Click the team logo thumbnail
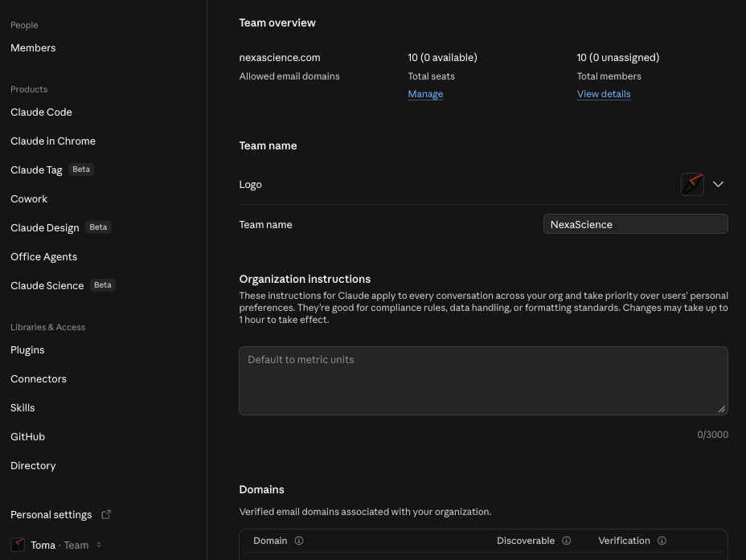746x560 pixels. 692,185
